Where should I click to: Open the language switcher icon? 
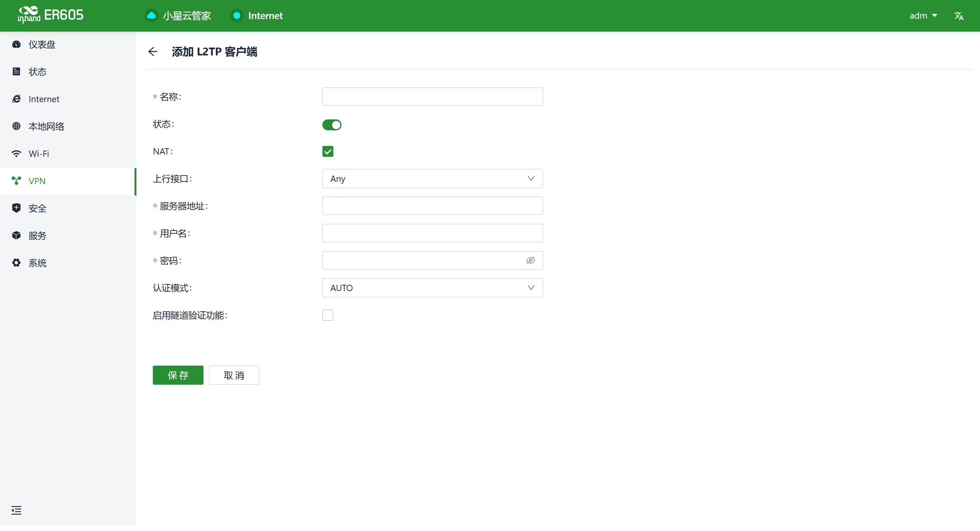pyautogui.click(x=959, y=16)
